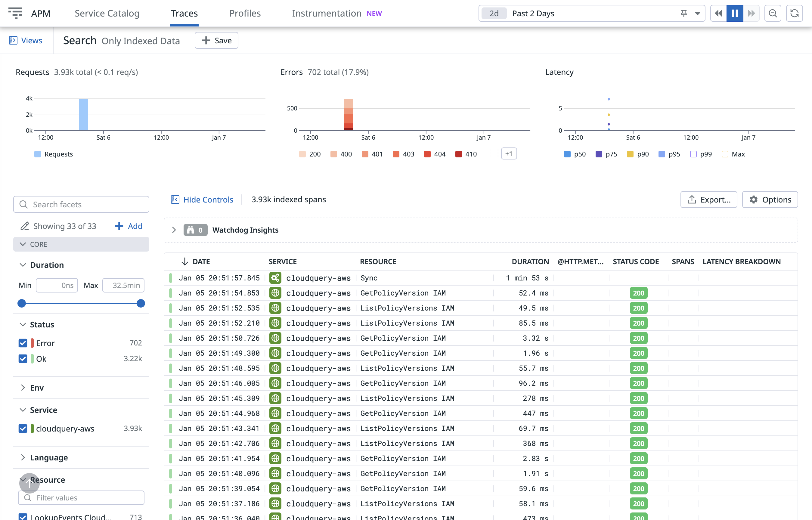Click the gear icon on Options button
Screen dimensions: 812x520
click(754, 200)
